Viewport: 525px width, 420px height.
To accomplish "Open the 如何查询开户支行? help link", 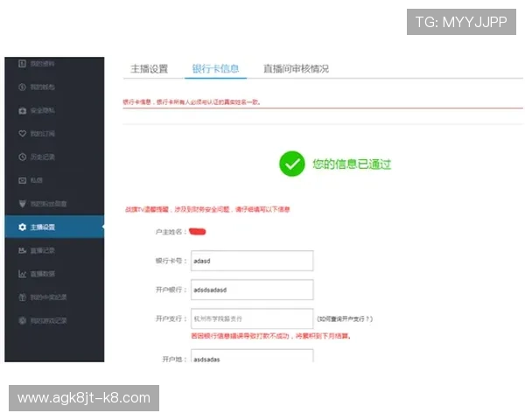I will [345, 318].
